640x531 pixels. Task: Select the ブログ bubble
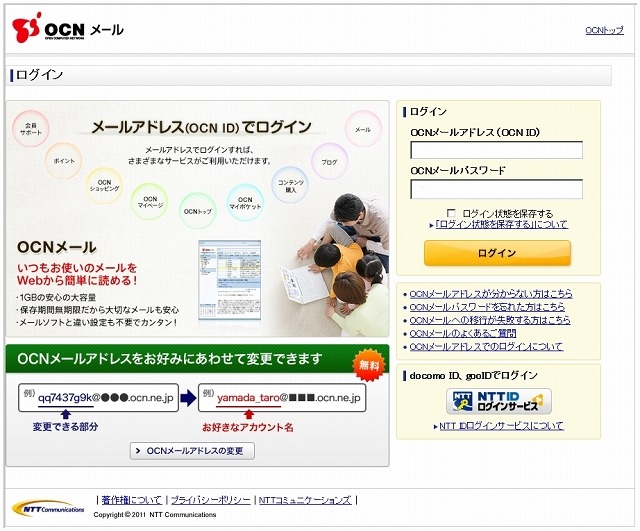click(329, 162)
